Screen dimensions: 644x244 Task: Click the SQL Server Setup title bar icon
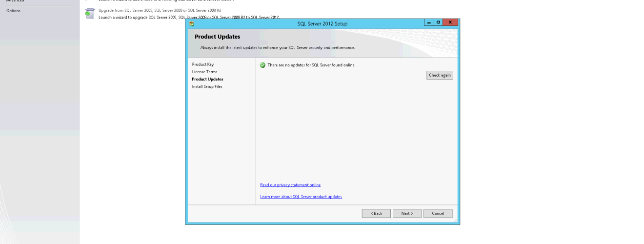192,23
